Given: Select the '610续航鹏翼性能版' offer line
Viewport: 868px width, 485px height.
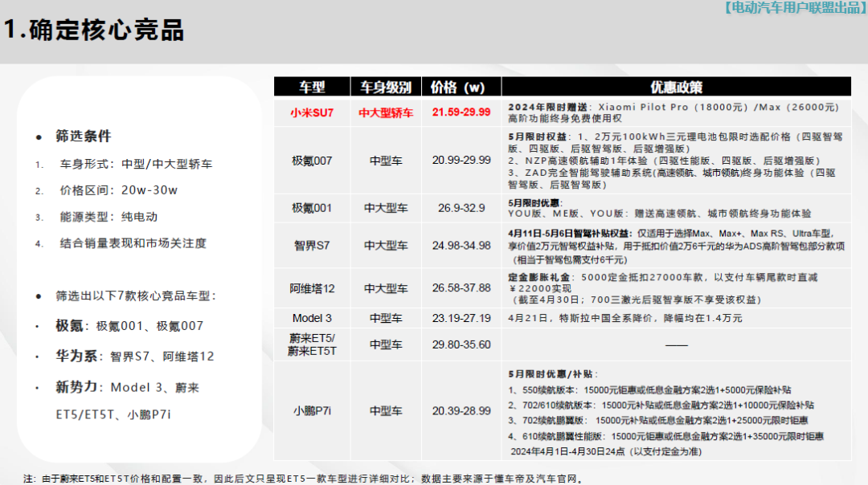Looking at the screenshot, I should [x=666, y=436].
